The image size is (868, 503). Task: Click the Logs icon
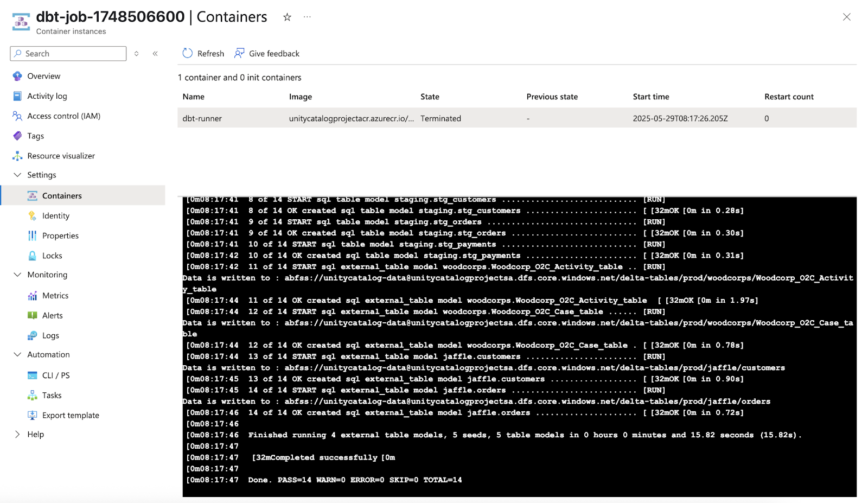[x=33, y=335]
